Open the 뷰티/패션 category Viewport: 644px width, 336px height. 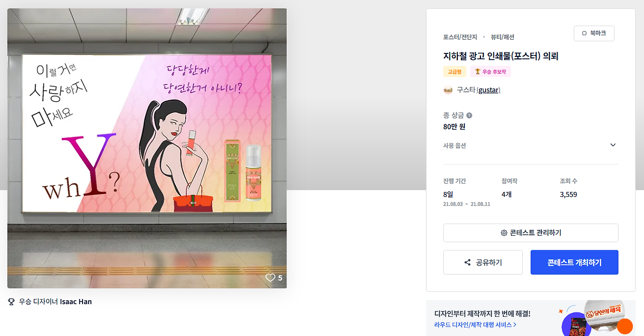click(x=503, y=37)
